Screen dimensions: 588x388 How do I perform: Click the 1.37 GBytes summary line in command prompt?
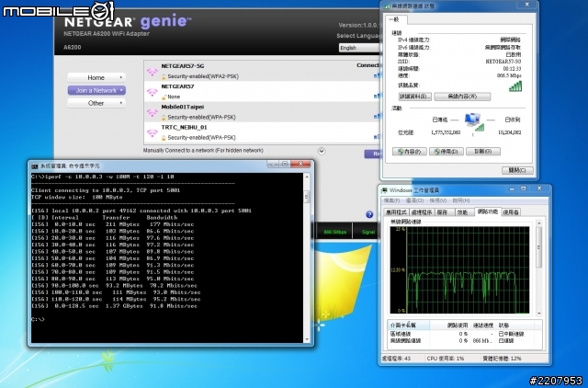click(114, 306)
